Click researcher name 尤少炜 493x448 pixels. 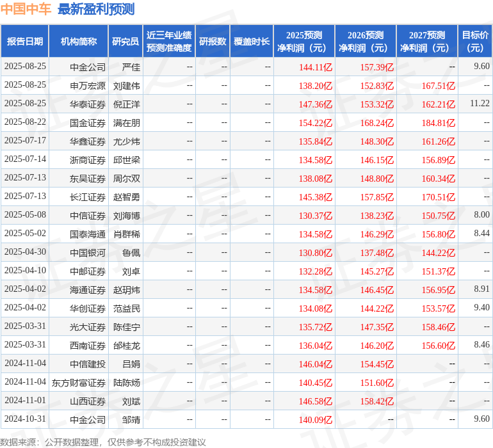[127, 141]
